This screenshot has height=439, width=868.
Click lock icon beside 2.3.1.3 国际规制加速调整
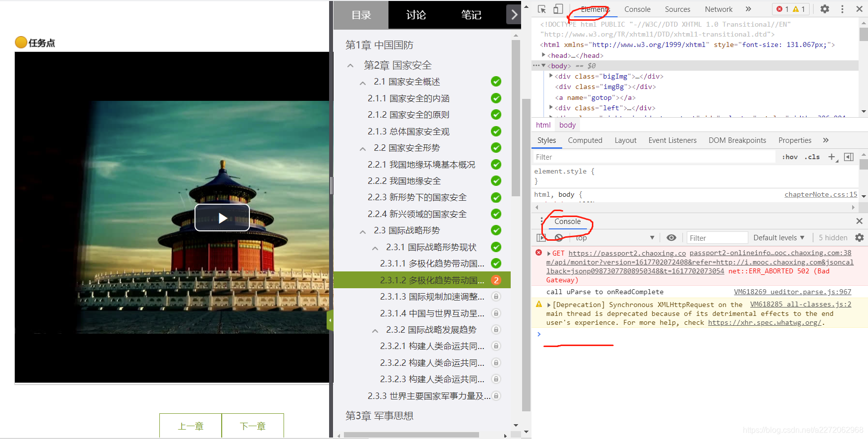point(496,297)
